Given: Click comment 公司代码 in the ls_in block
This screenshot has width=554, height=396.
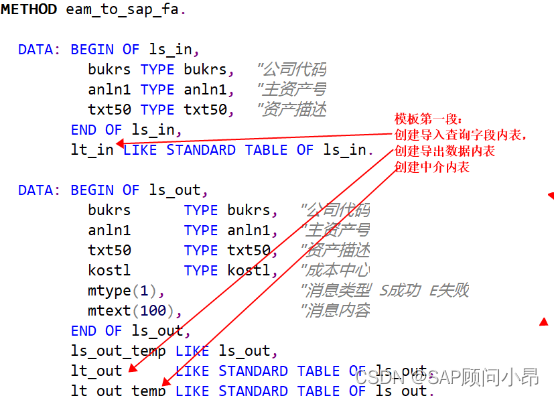Looking at the screenshot, I should [x=292, y=69].
